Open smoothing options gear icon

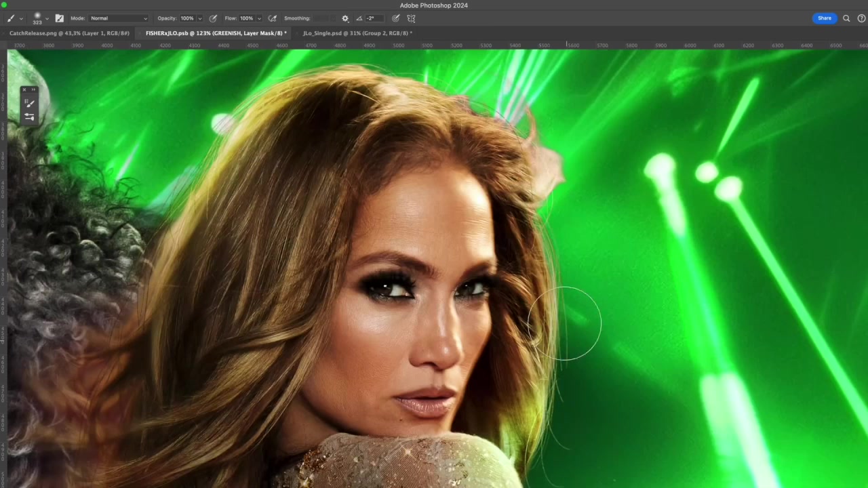pos(345,18)
